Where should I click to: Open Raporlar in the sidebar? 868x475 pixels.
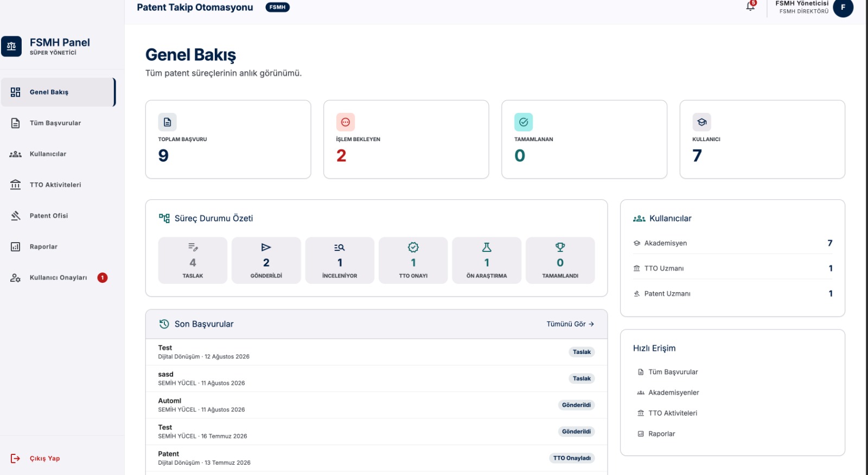click(x=58, y=247)
